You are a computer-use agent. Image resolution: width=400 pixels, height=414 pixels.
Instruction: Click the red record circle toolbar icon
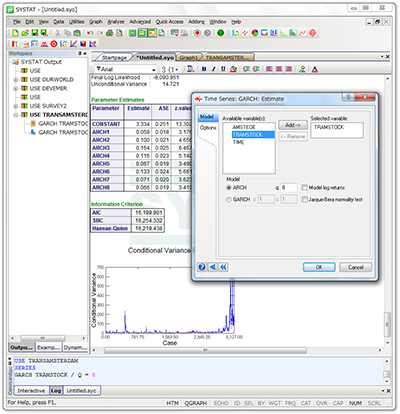coord(197,33)
